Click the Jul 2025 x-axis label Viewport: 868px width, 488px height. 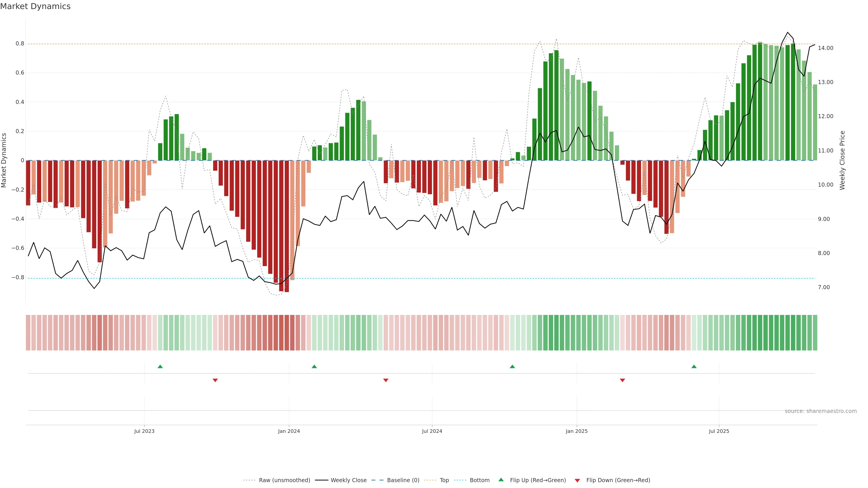point(719,431)
